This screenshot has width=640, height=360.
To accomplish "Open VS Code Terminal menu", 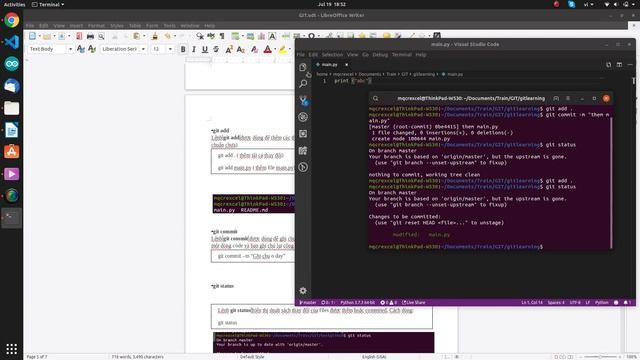I will pyautogui.click(x=402, y=54).
